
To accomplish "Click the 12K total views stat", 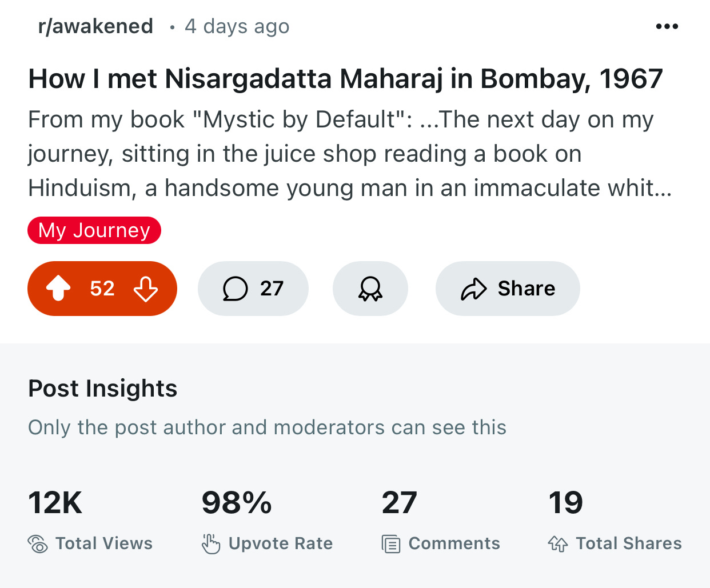I will pos(55,503).
